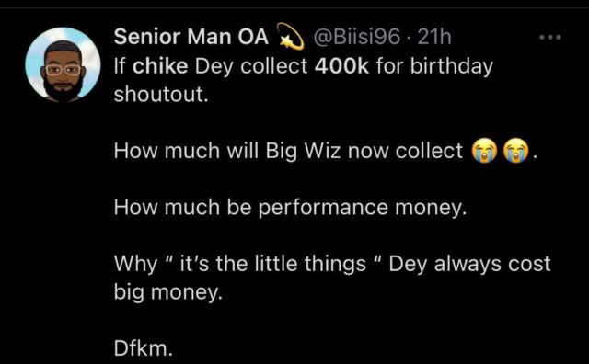Click the bold word chike

(x=160, y=66)
